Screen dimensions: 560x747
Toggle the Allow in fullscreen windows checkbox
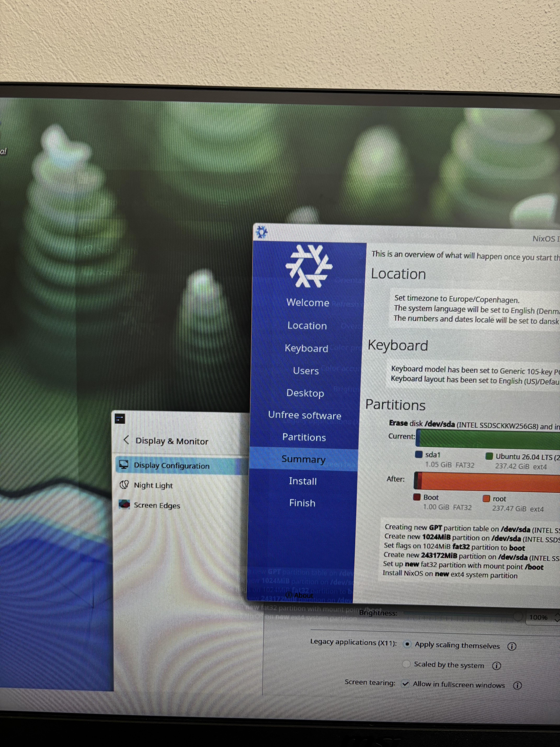[x=405, y=684]
